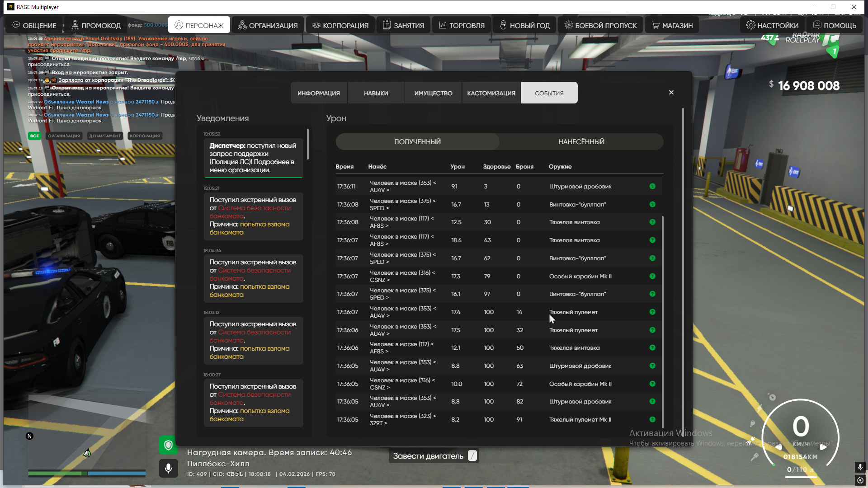Open the ПОМОЩЬ help menu
Screen dimensions: 868x488
pos(835,25)
